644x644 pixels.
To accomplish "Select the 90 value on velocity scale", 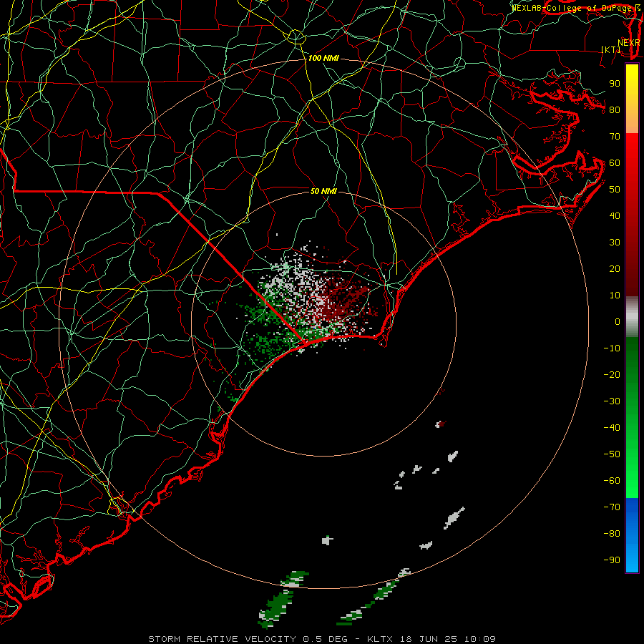I will point(615,84).
